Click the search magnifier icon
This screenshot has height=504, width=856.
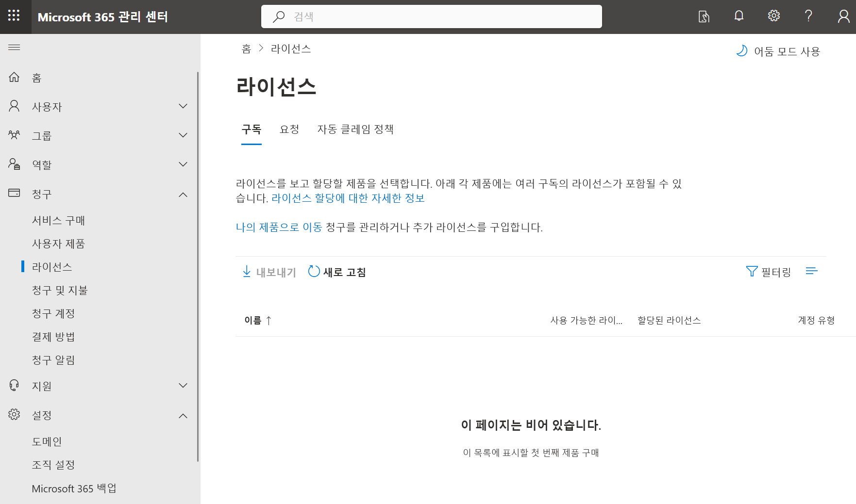click(279, 16)
